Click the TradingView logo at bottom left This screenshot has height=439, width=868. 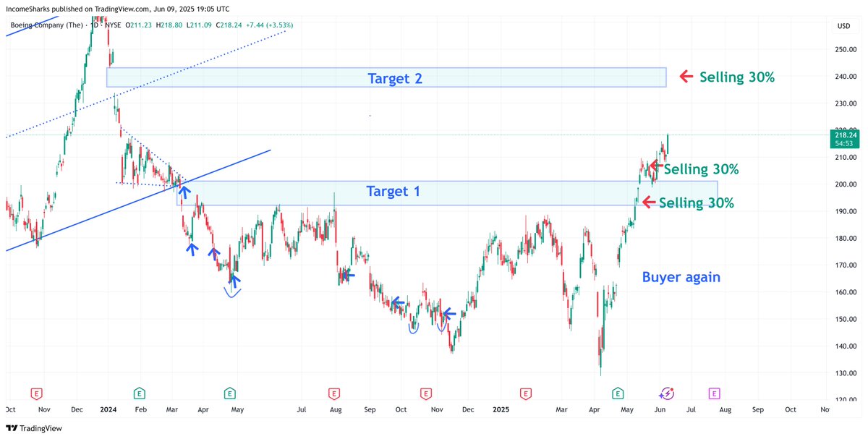point(35,429)
